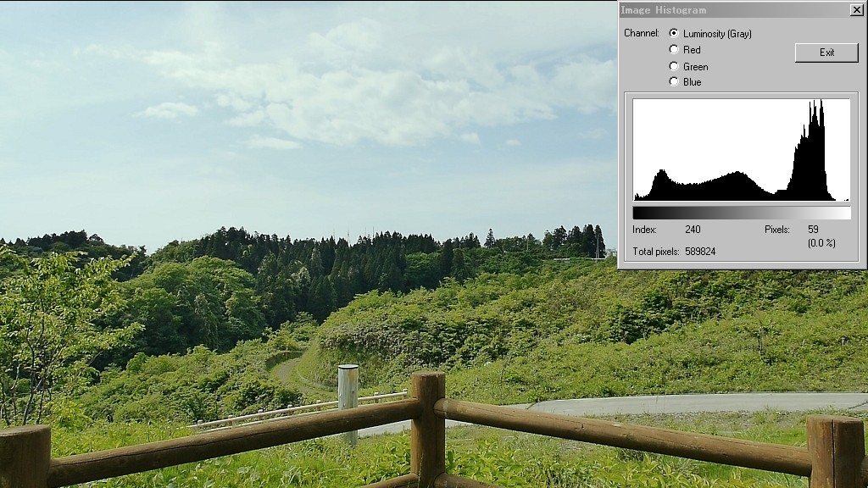Click the grayscale gradient bar below histogram
The width and height of the screenshot is (868, 488).
pyautogui.click(x=741, y=213)
